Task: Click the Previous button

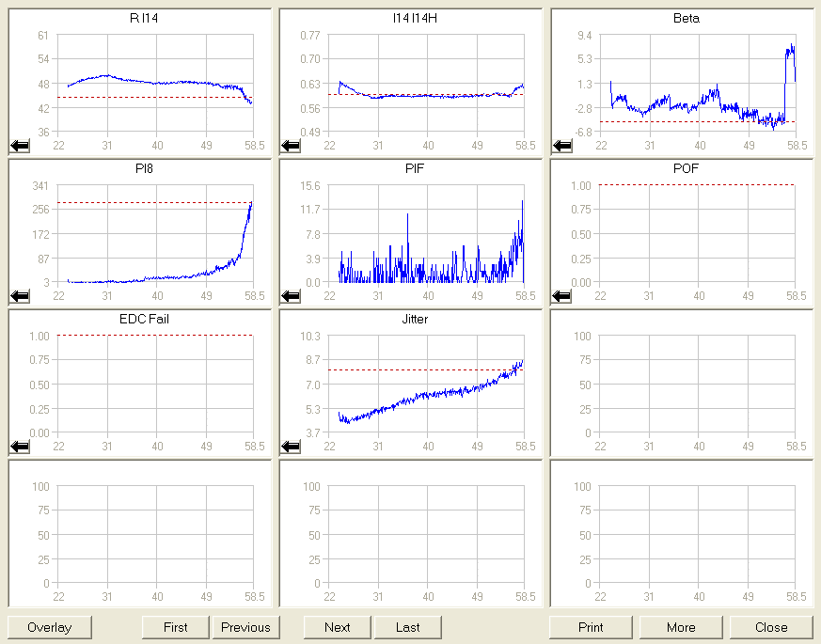Action: (245, 627)
